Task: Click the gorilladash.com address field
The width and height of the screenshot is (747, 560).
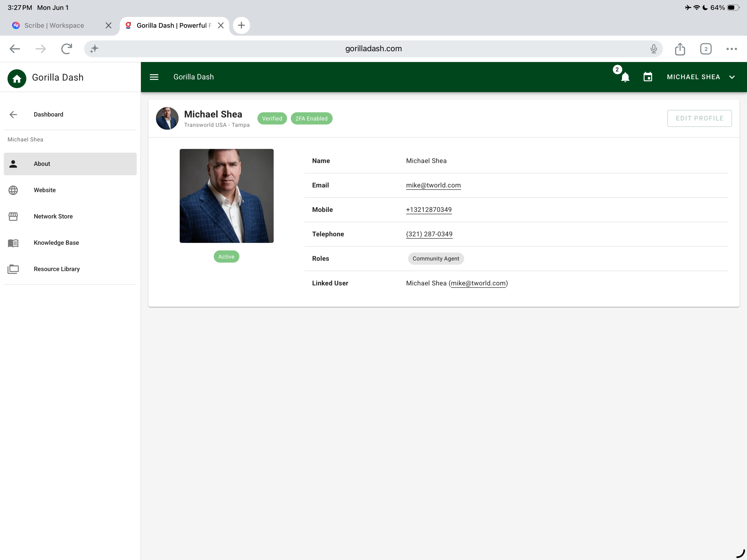Action: pyautogui.click(x=373, y=49)
